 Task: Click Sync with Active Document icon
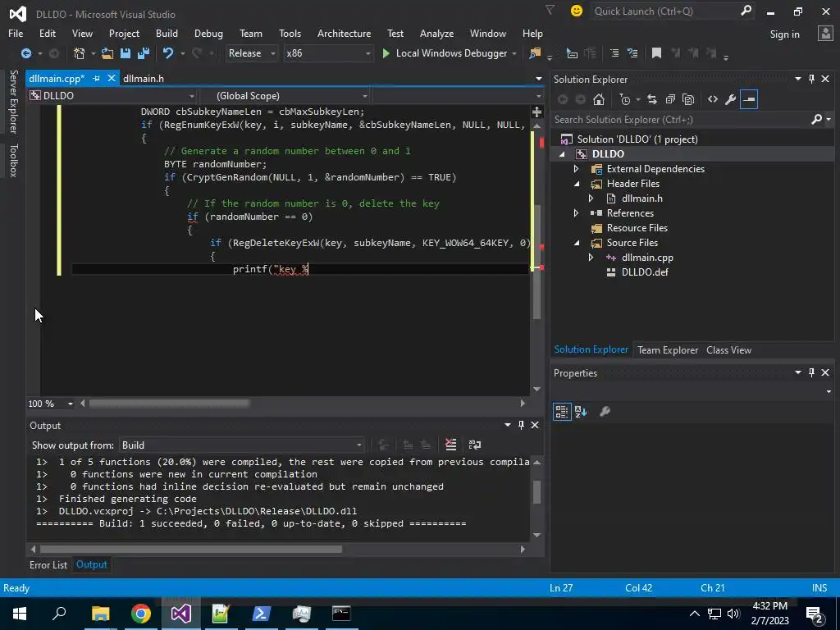(x=652, y=99)
